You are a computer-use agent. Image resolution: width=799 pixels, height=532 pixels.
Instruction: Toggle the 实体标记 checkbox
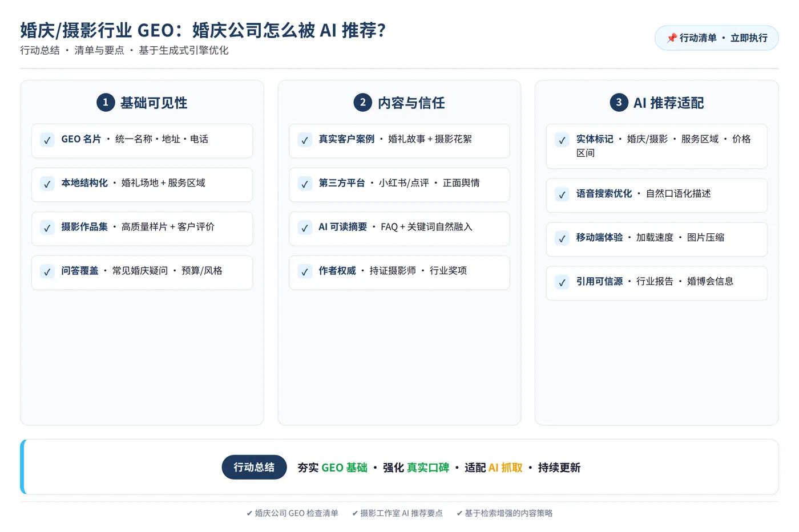tap(562, 140)
